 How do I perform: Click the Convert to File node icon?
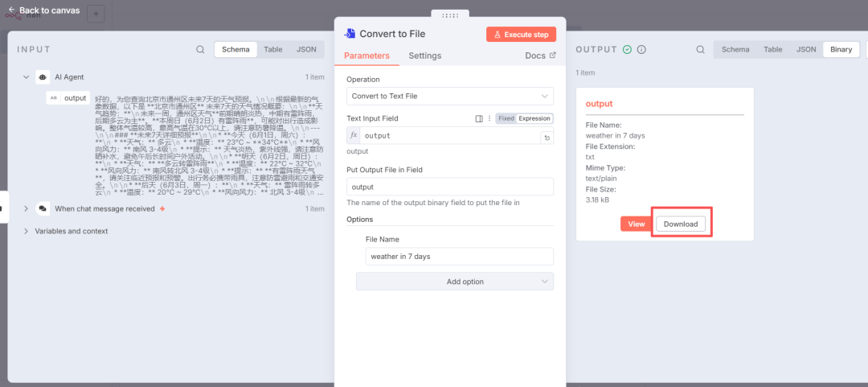[x=350, y=34]
